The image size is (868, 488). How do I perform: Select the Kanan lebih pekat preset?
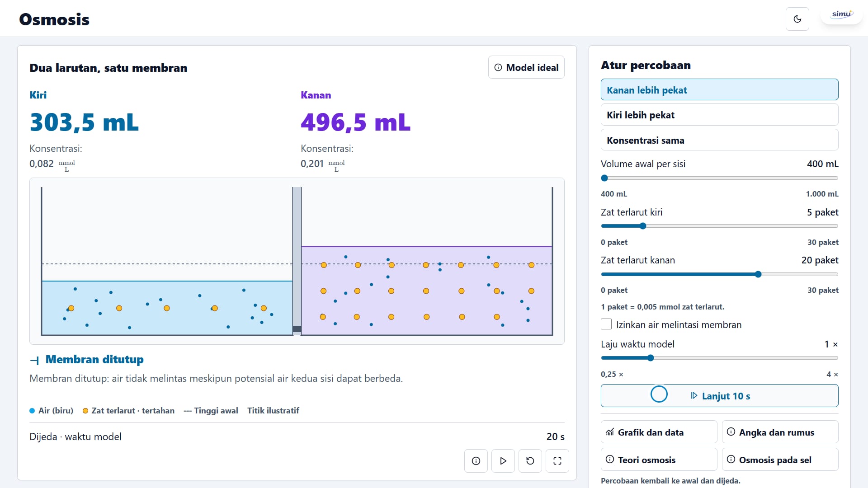pyautogui.click(x=719, y=90)
